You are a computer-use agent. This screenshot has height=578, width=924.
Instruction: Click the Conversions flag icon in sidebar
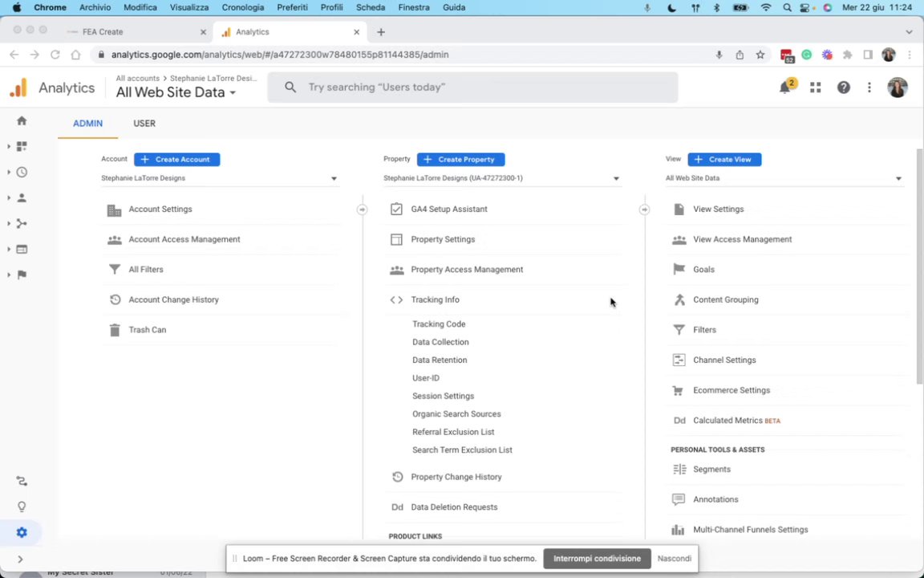[22, 275]
